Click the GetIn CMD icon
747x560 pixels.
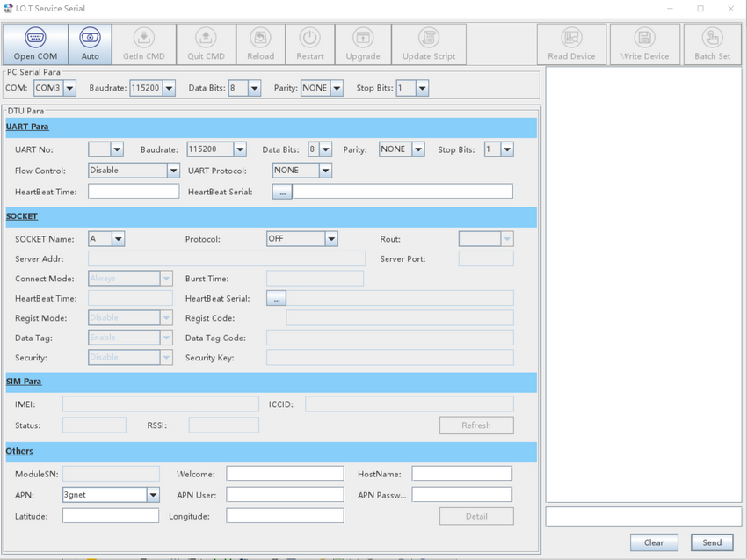pyautogui.click(x=143, y=39)
